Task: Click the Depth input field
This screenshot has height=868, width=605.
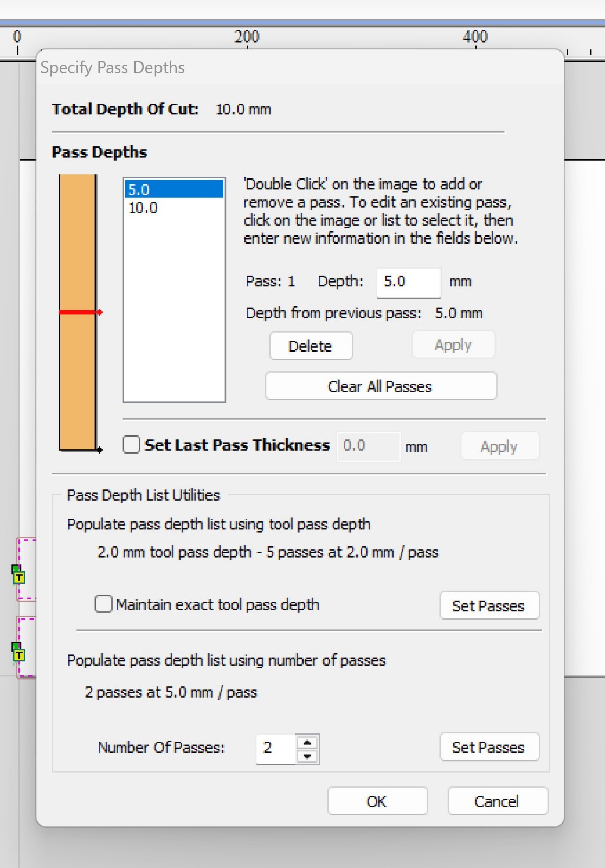Action: [x=408, y=282]
